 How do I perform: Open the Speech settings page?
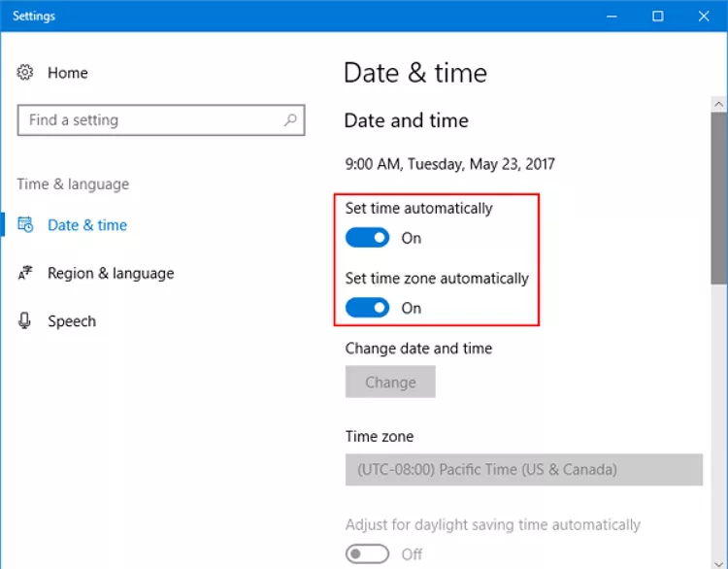click(x=72, y=321)
